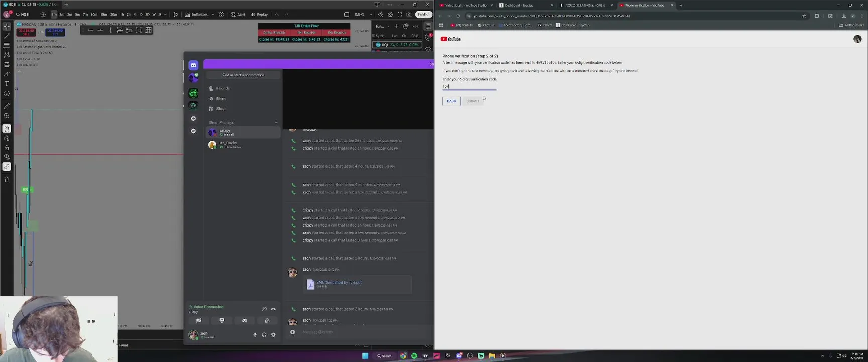Screen dimensions: 868x362
Task: Open File Explorer from the taskbar
Action: [492, 356]
